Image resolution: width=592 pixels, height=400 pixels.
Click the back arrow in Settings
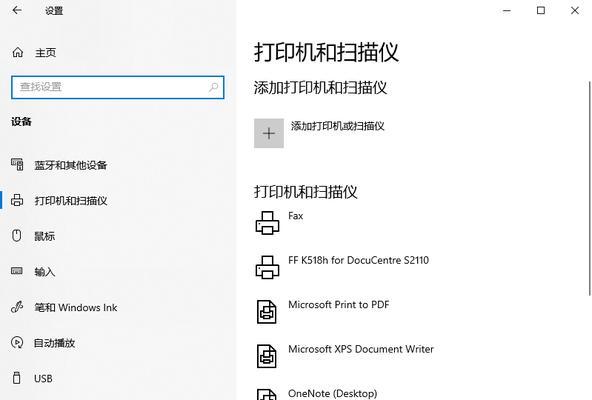(x=17, y=10)
